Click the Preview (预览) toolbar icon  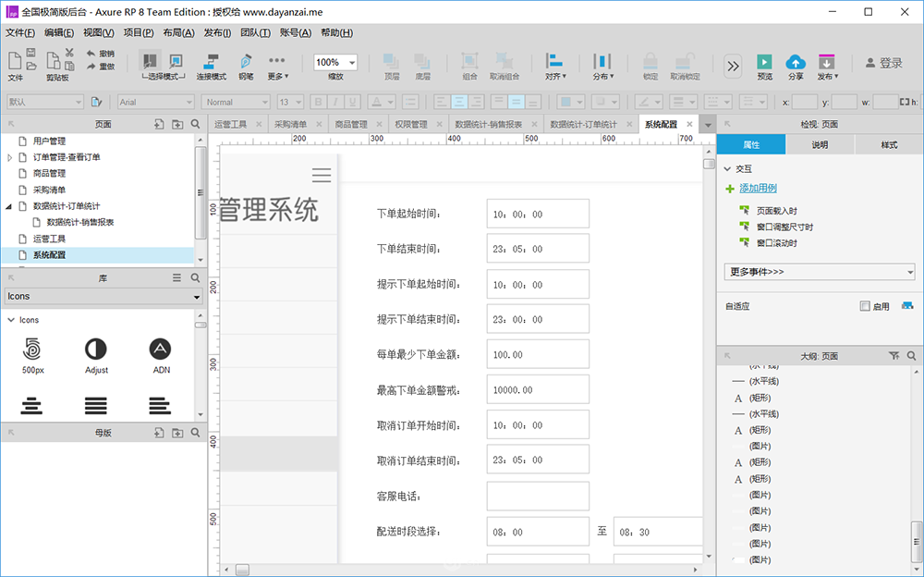[764, 62]
